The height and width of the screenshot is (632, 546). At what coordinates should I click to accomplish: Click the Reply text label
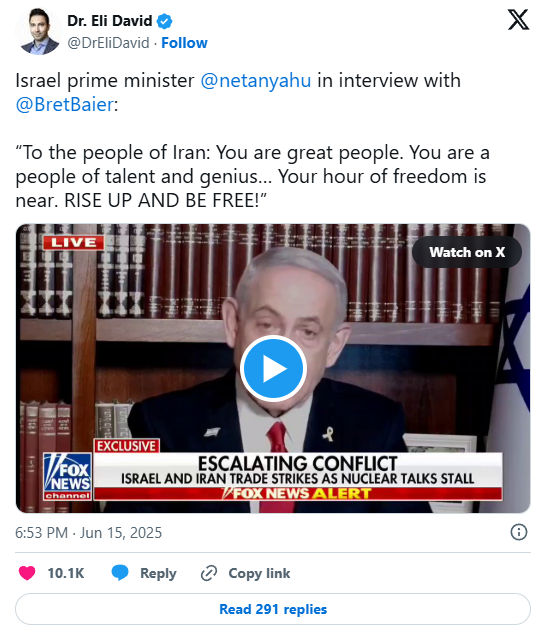click(x=158, y=573)
